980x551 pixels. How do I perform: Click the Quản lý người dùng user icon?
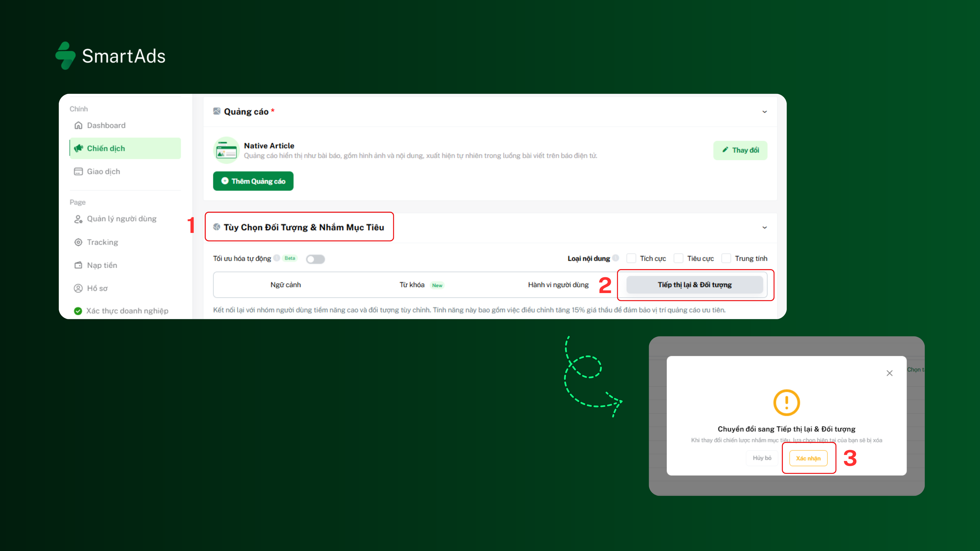[x=78, y=219]
